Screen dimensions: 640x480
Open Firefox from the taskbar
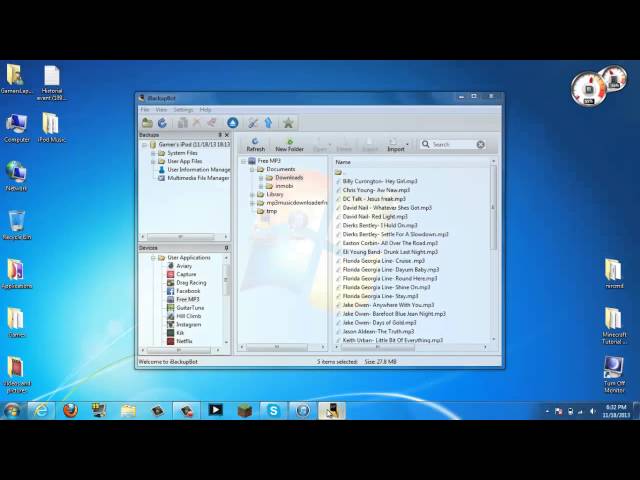[x=70, y=410]
